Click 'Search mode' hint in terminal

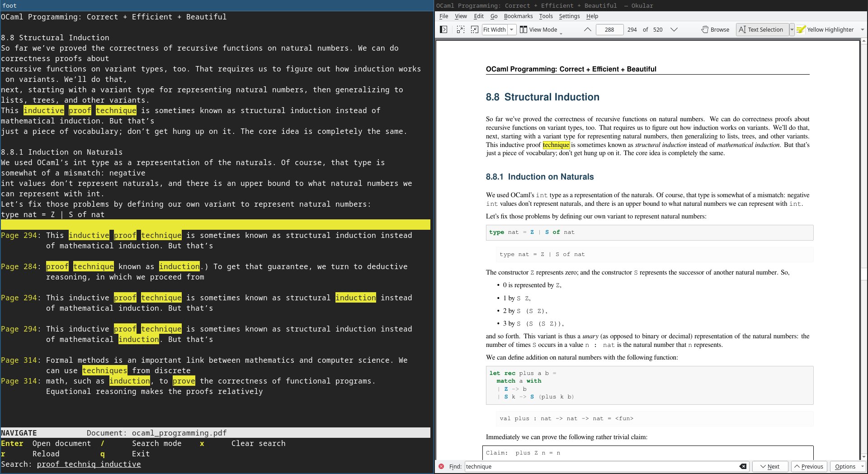pyautogui.click(x=156, y=443)
